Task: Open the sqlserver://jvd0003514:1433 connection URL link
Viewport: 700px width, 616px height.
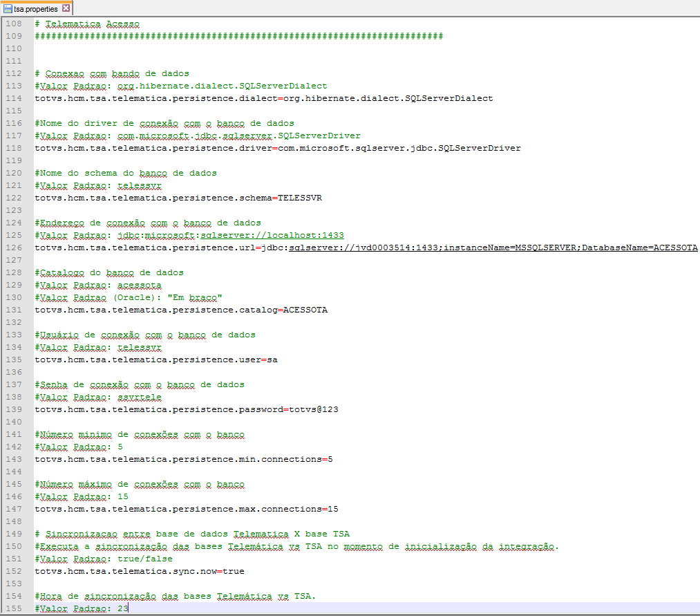Action: click(x=493, y=248)
